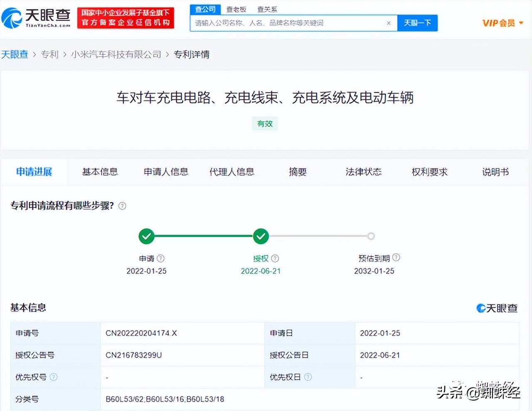Click the 天眼一下 search button
The image size is (532, 411).
pos(417,23)
